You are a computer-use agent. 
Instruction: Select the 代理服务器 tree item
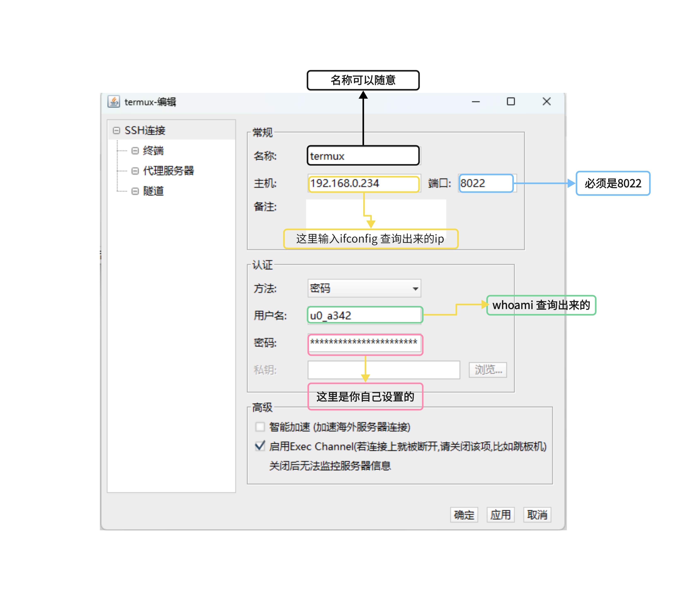coord(168,171)
